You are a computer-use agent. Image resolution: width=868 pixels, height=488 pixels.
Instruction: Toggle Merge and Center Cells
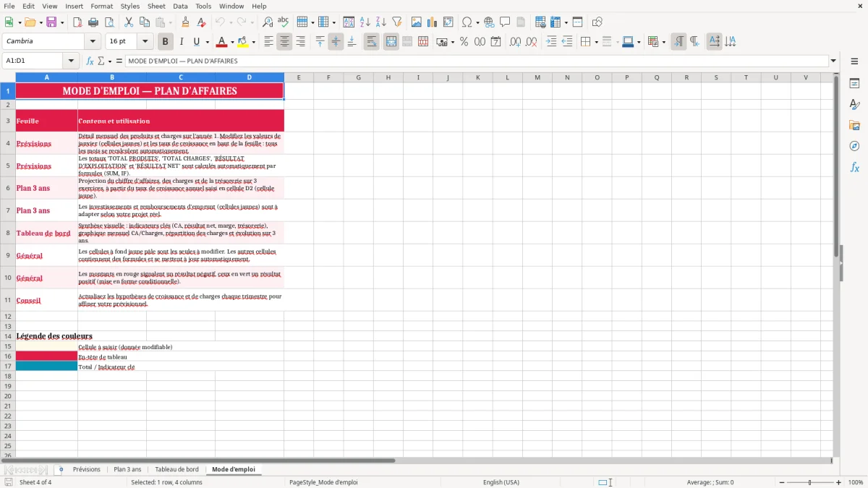tap(391, 42)
